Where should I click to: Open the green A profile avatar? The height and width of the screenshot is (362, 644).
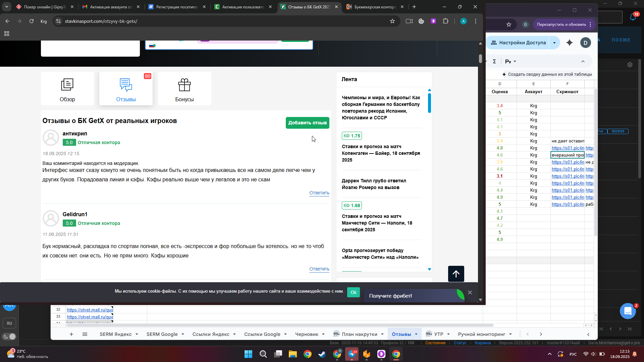[x=464, y=21]
